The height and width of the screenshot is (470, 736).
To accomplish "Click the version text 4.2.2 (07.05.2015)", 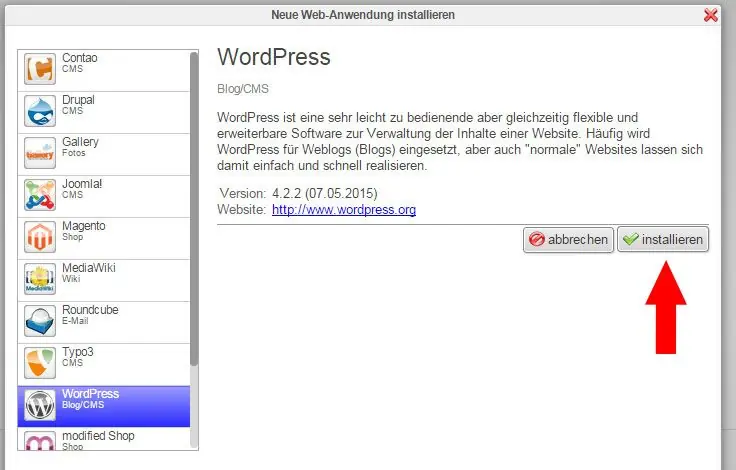I will pyautogui.click(x=325, y=193).
